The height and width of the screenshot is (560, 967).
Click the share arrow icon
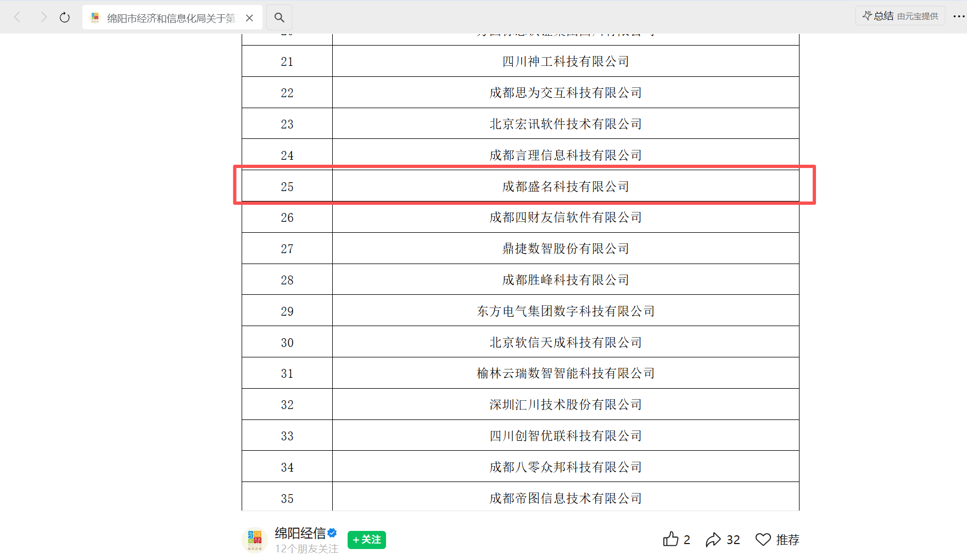[713, 540]
